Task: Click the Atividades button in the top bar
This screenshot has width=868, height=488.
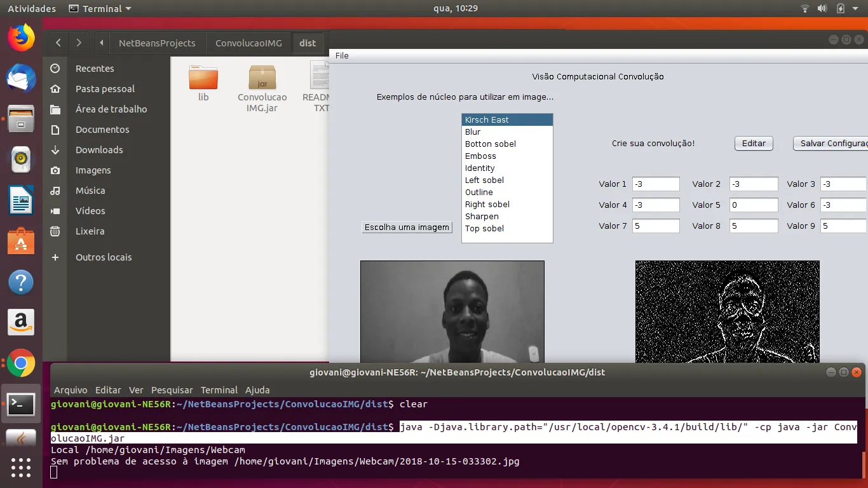Action: [32, 9]
